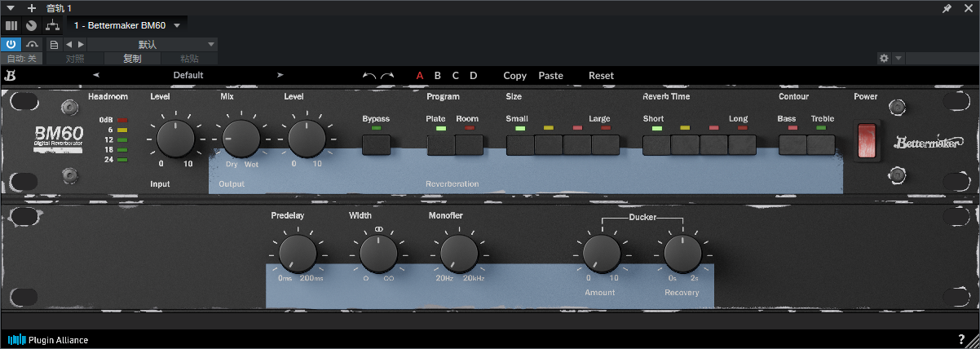Viewport: 980px width, 349px height.
Task: Toggle the blue plugin activate power button
Action: [11, 44]
